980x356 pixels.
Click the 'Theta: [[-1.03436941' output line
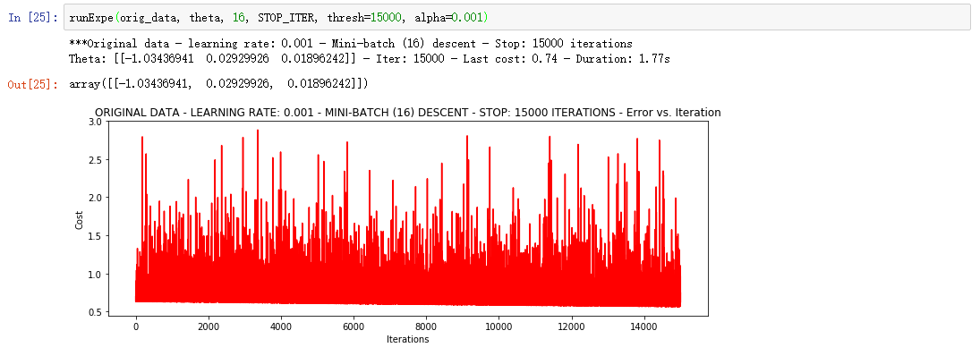370,59
